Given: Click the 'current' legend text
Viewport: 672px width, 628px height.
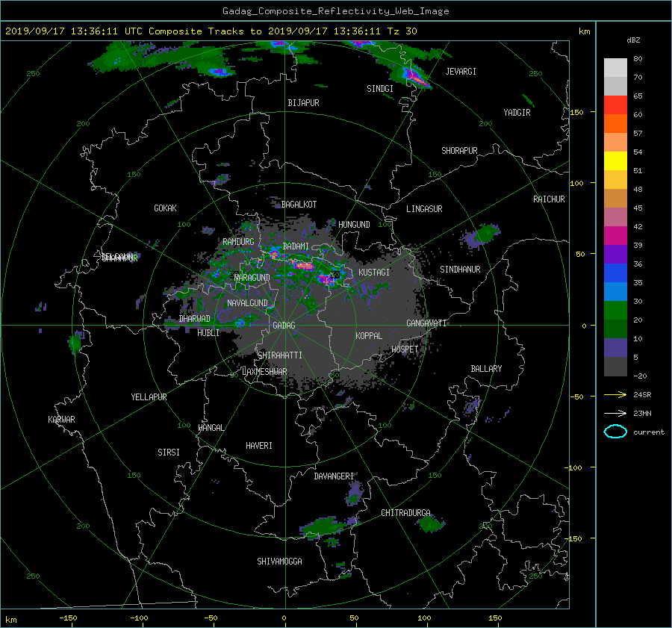Looking at the screenshot, I should pyautogui.click(x=648, y=432).
